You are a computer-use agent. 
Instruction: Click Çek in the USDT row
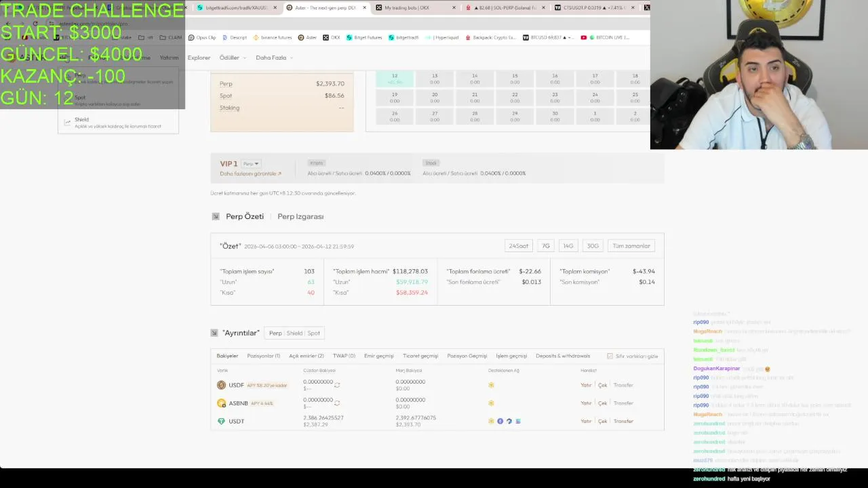click(602, 421)
